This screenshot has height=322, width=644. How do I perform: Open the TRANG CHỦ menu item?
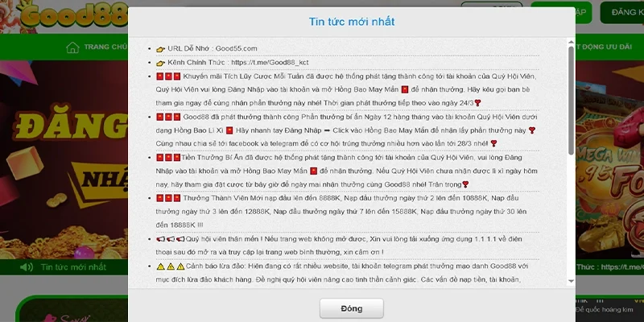[105, 47]
